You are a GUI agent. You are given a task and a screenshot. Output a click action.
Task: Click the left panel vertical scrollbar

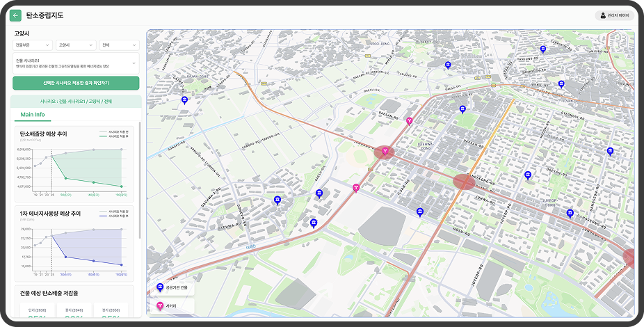coord(140,181)
